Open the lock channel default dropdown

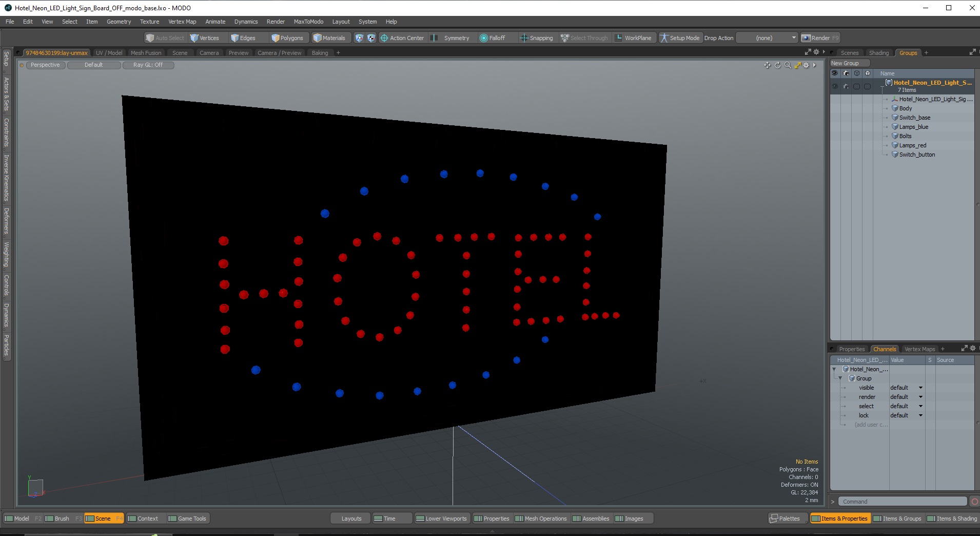907,415
